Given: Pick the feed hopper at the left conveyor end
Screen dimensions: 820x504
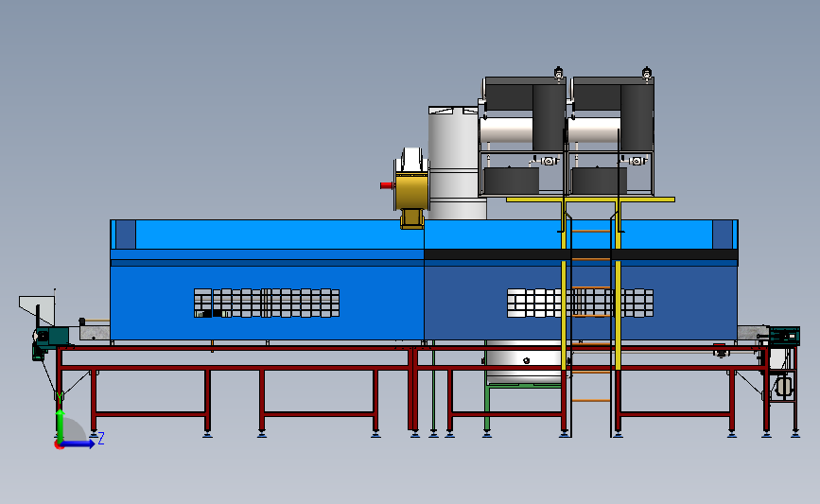Looking at the screenshot, I should (x=37, y=310).
